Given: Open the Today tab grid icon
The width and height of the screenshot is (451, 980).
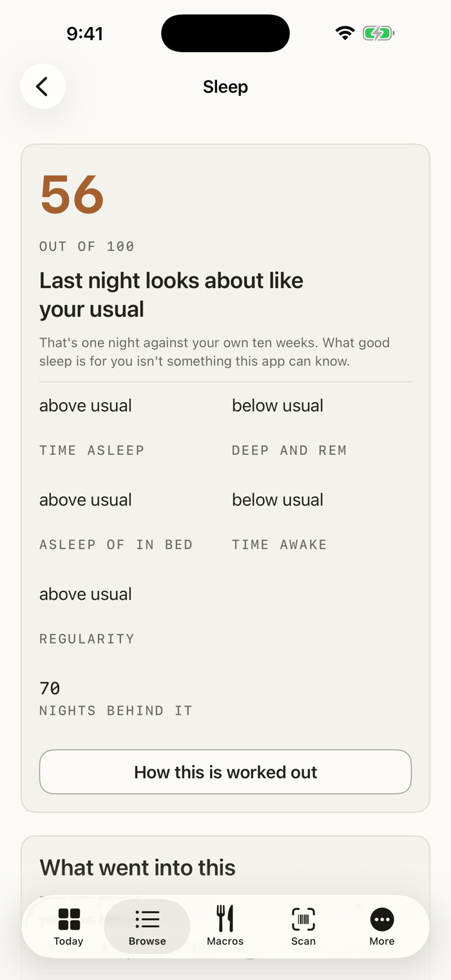Looking at the screenshot, I should [x=69, y=919].
